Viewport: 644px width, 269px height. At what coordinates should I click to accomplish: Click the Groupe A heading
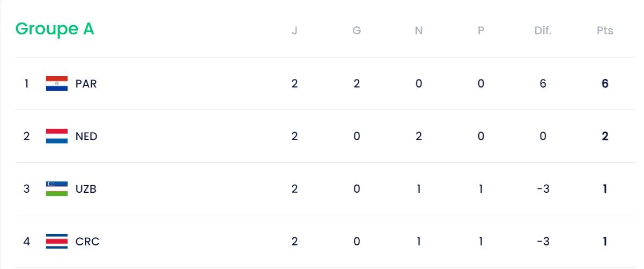55,29
